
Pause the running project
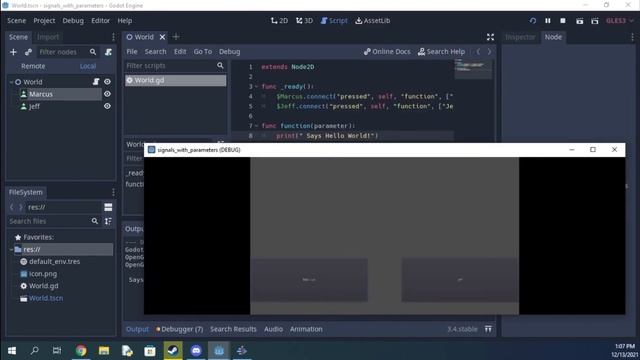(548, 20)
